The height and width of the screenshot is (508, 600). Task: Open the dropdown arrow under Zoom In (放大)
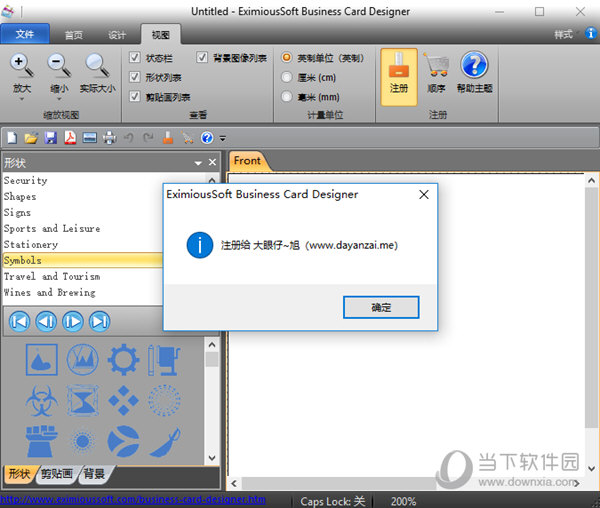(22, 99)
